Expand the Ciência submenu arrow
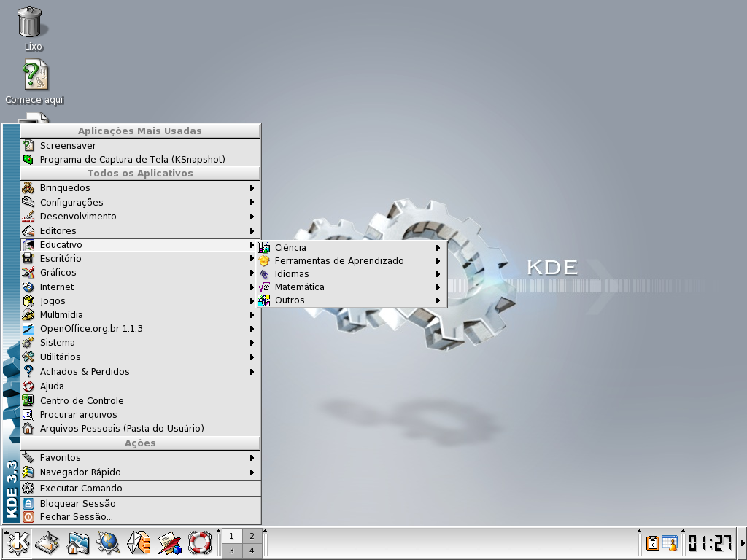 (438, 248)
